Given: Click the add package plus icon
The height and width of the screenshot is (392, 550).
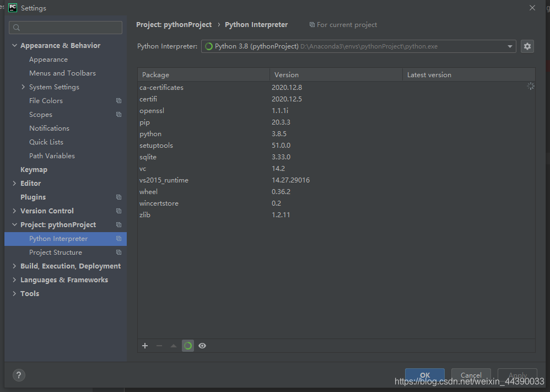Looking at the screenshot, I should tap(145, 346).
